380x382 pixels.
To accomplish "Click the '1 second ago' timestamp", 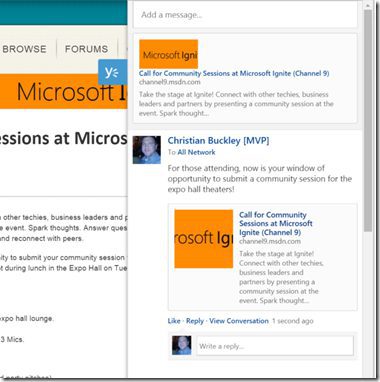I will [293, 321].
